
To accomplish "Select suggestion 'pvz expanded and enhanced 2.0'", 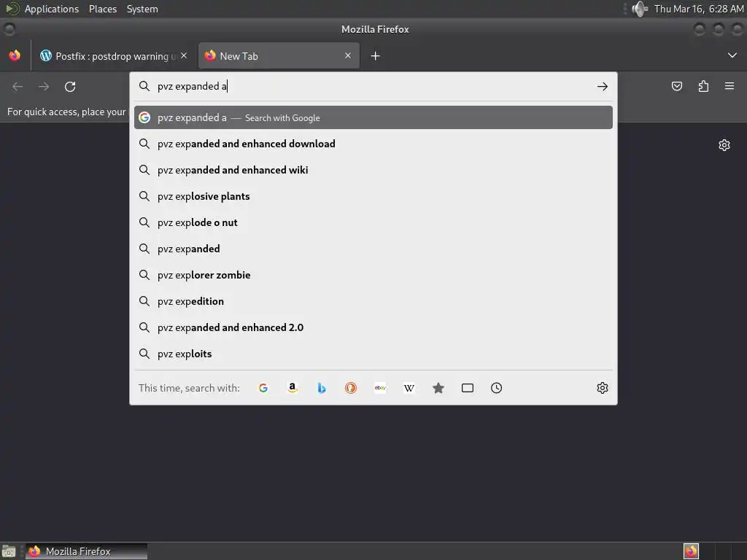I will (373, 327).
